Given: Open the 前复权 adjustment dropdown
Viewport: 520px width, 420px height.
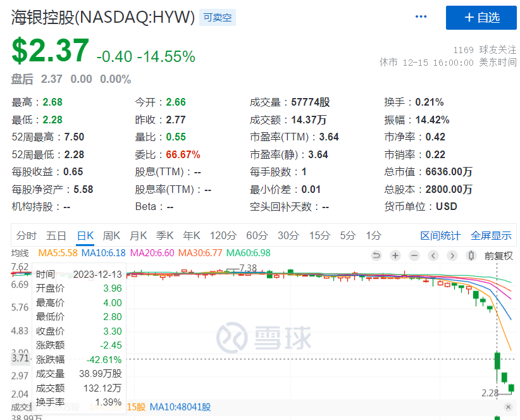Looking at the screenshot, I should click(x=498, y=256).
